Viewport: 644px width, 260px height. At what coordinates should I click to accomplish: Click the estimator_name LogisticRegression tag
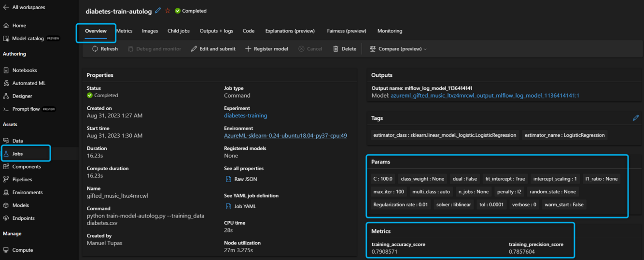(x=564, y=135)
